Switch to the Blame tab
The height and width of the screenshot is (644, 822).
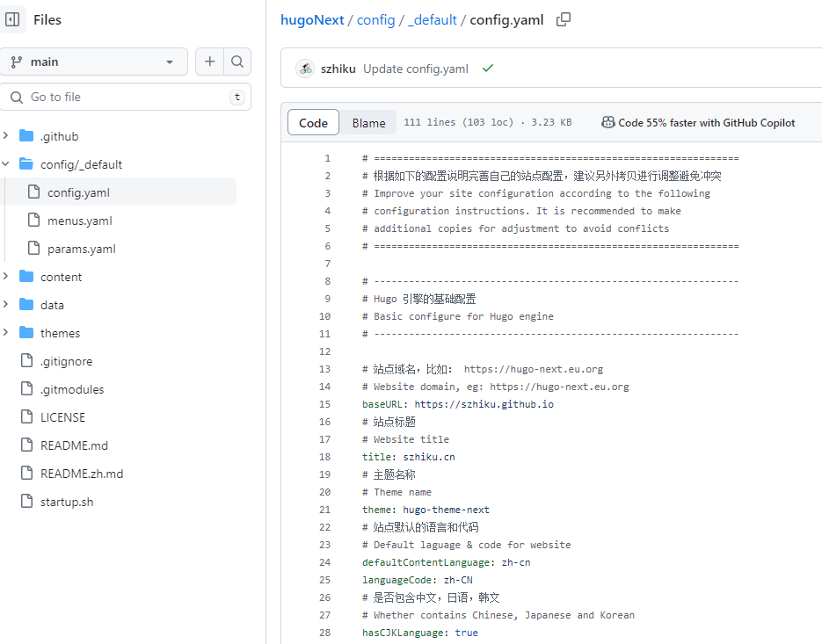tap(367, 122)
